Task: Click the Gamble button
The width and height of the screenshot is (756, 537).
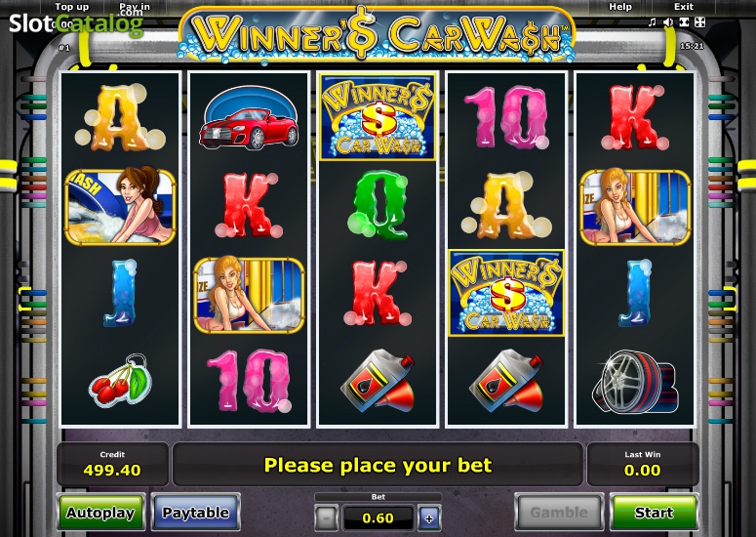Action: [x=558, y=512]
